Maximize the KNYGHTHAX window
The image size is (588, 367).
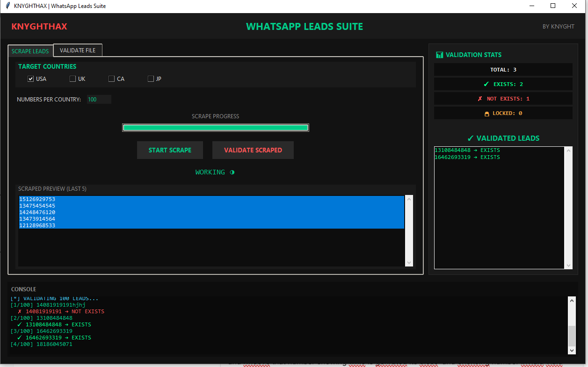tap(553, 6)
